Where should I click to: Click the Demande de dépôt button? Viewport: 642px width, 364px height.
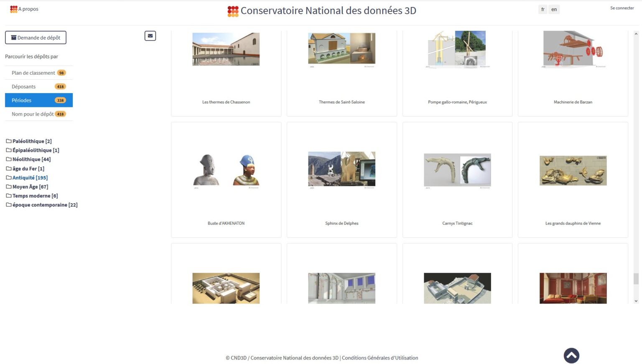point(36,38)
